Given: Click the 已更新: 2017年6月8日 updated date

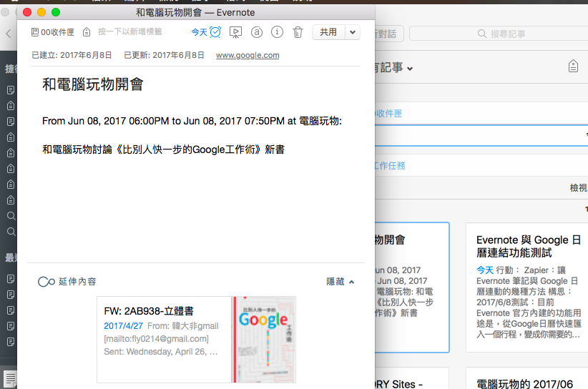Looking at the screenshot, I should (164, 55).
